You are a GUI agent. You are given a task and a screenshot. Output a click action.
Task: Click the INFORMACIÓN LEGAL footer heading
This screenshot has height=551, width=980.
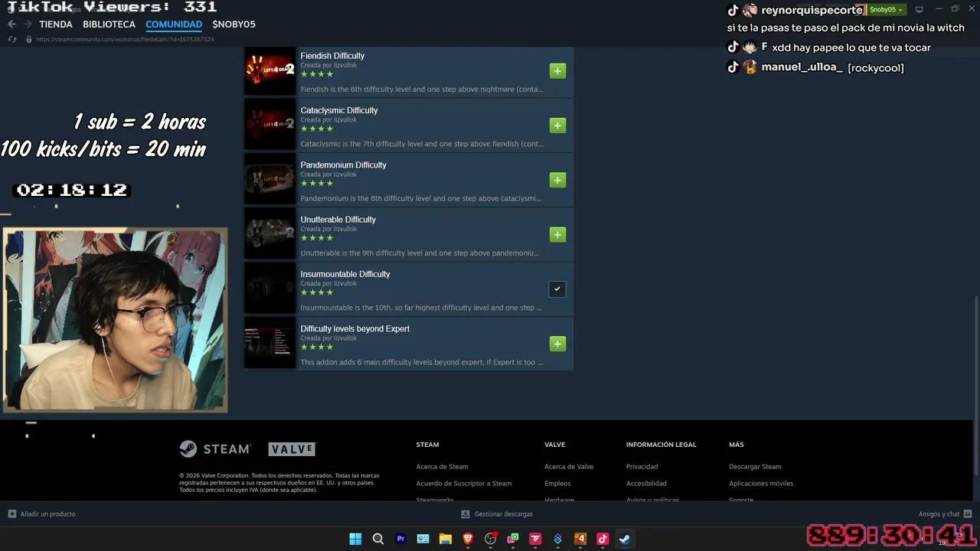pos(661,445)
